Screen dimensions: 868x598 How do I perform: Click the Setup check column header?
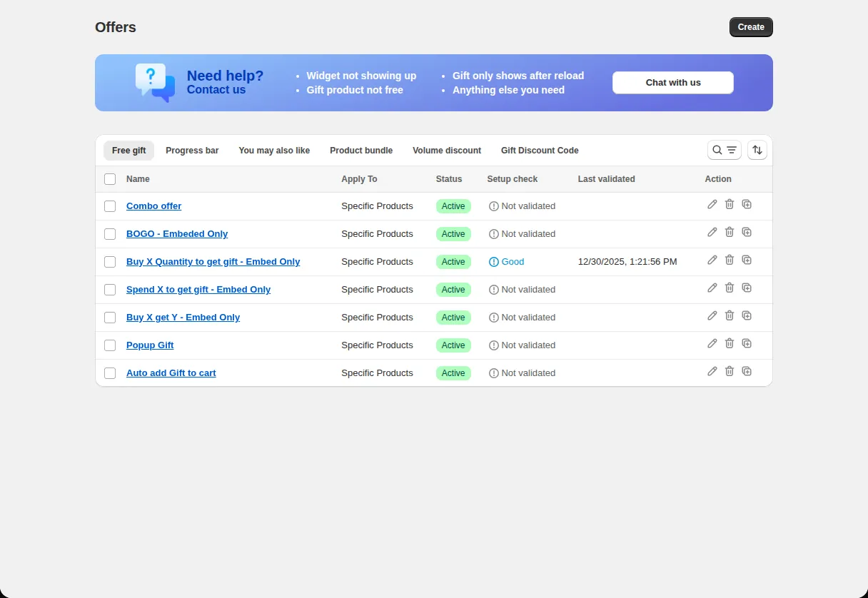[513, 179]
